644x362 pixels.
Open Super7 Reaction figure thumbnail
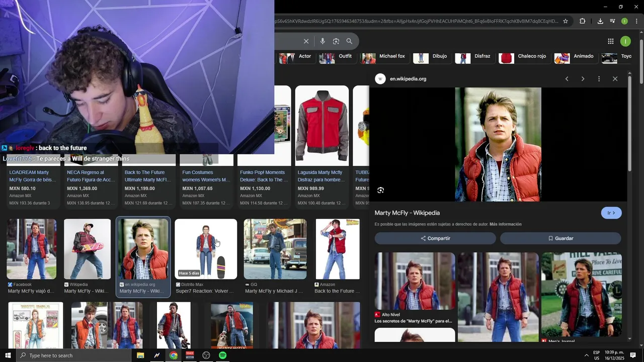tap(206, 249)
